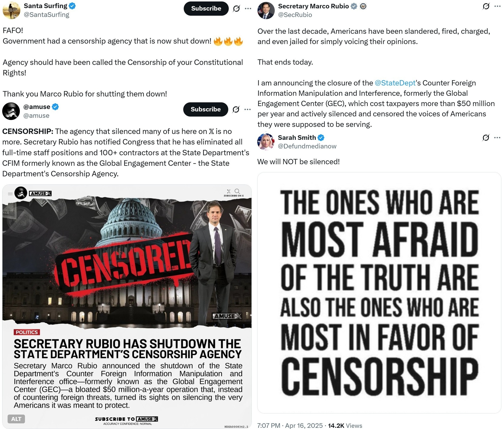The height and width of the screenshot is (429, 504).
Task: Click Grok icon on Marco Rubio post
Action: (x=486, y=6)
